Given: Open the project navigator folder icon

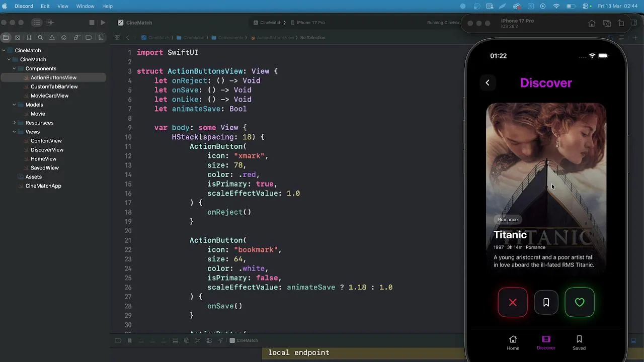Looking at the screenshot, I should click(6, 37).
